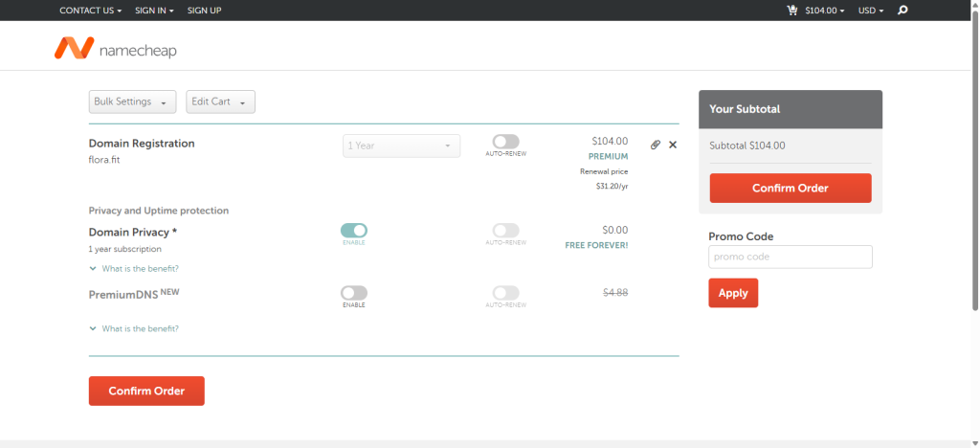This screenshot has width=980, height=448.
Task: Click the Domain Registration heading
Action: 142,143
